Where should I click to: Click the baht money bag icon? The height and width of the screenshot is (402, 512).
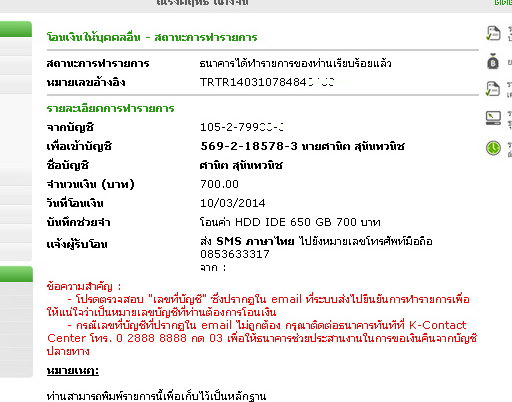(x=493, y=62)
